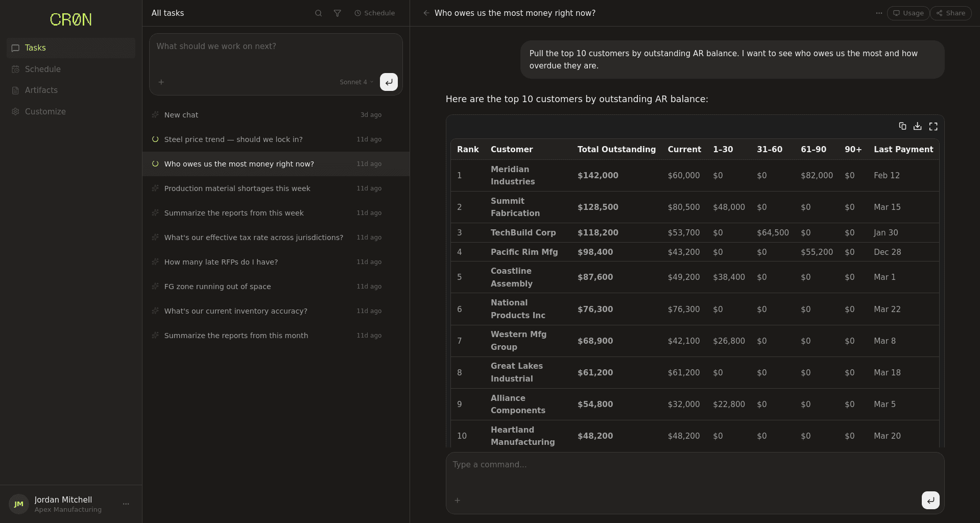Open 'FG zone running out of space' task

276,287
